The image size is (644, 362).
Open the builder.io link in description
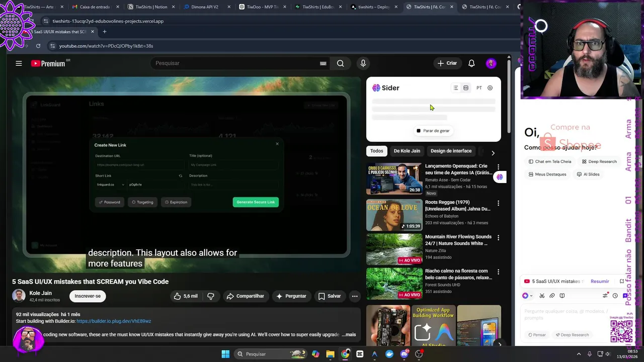click(x=114, y=321)
